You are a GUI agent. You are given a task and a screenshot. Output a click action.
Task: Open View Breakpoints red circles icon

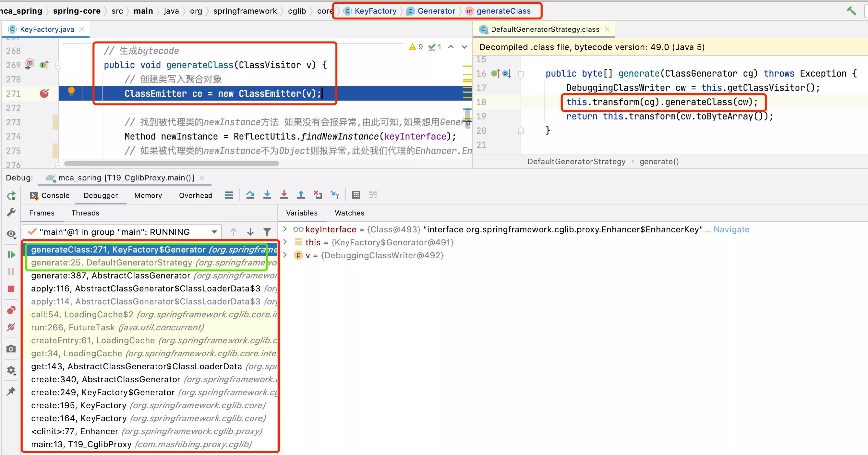[x=11, y=310]
